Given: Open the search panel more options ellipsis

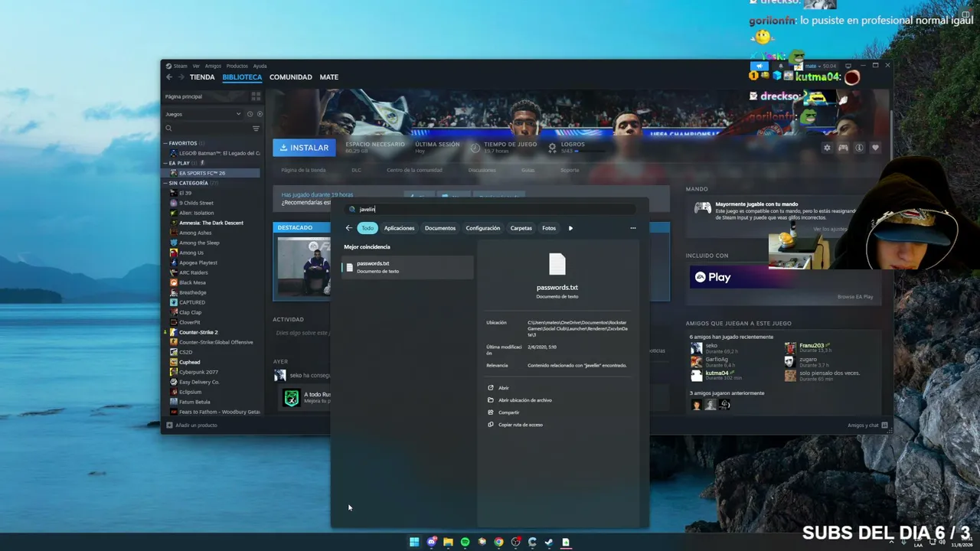Looking at the screenshot, I should 632,228.
